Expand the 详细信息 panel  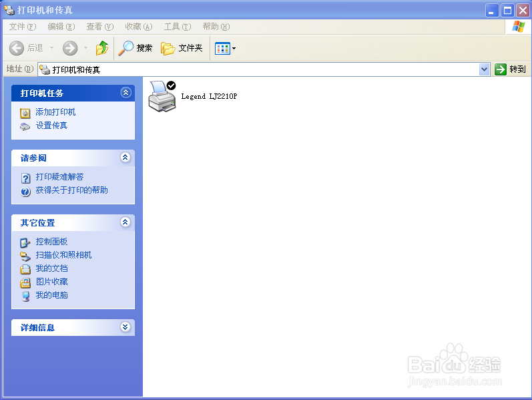point(125,327)
